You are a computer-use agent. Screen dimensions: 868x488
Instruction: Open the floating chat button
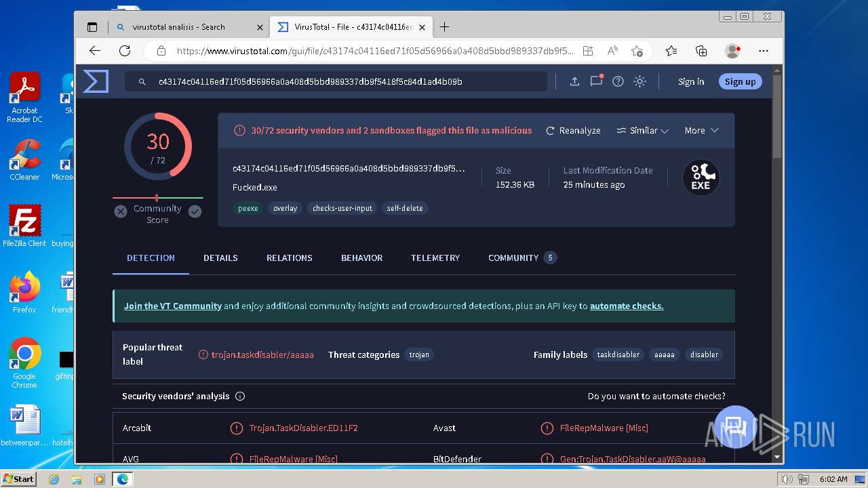[x=735, y=427]
